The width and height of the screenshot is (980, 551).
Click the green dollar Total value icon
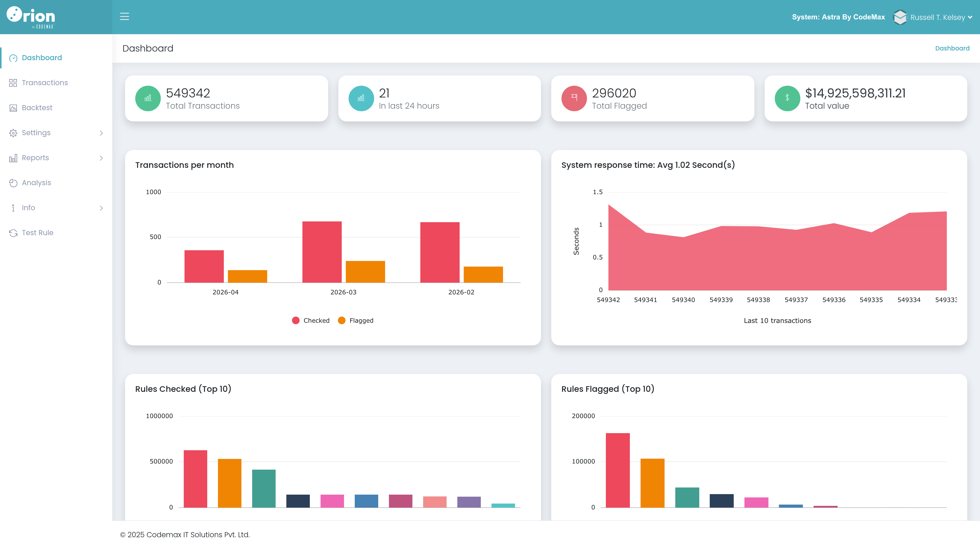tap(787, 98)
